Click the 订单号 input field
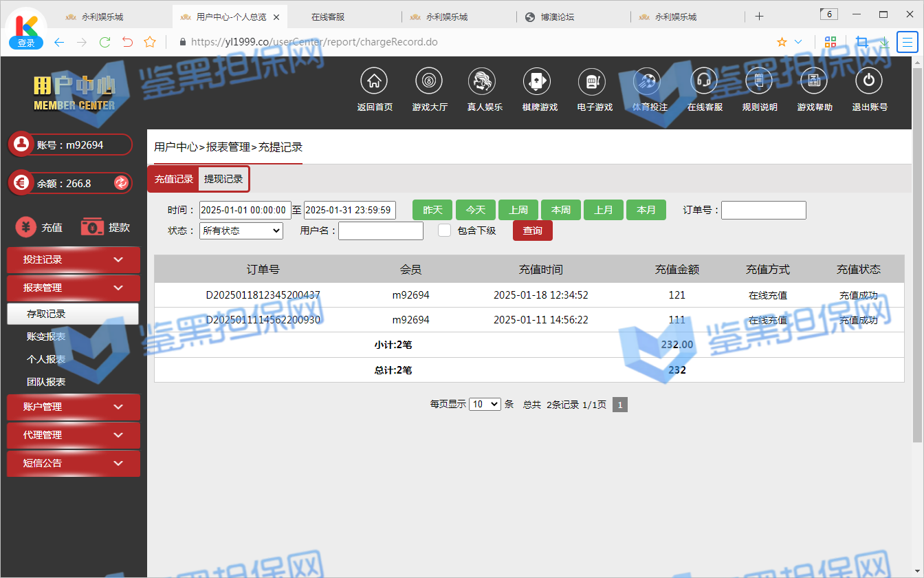The image size is (924, 578). (763, 210)
